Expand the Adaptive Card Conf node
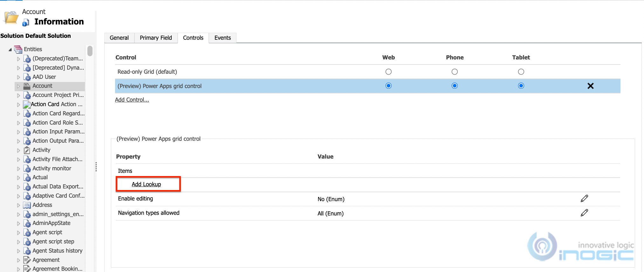Image resolution: width=644 pixels, height=272 pixels. pyautogui.click(x=18, y=196)
